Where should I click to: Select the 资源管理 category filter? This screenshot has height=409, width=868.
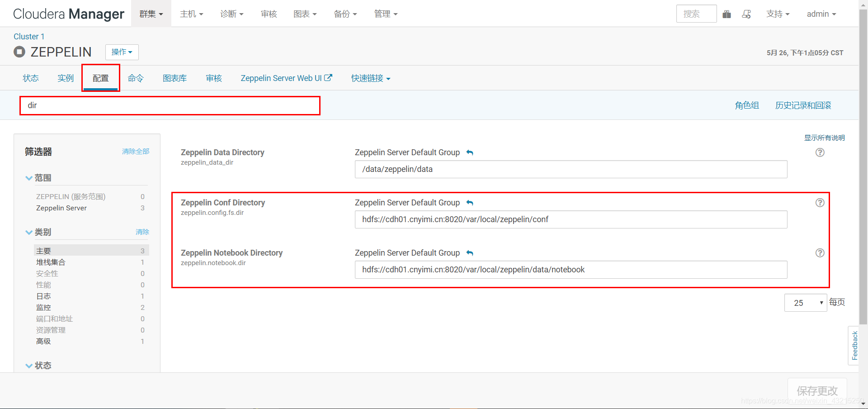coord(90,330)
